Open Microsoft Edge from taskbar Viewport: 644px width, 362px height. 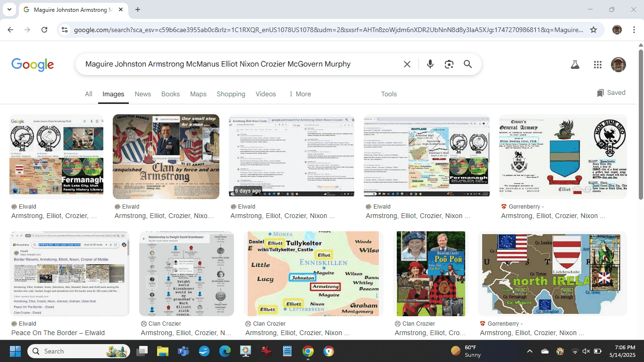pyautogui.click(x=225, y=351)
